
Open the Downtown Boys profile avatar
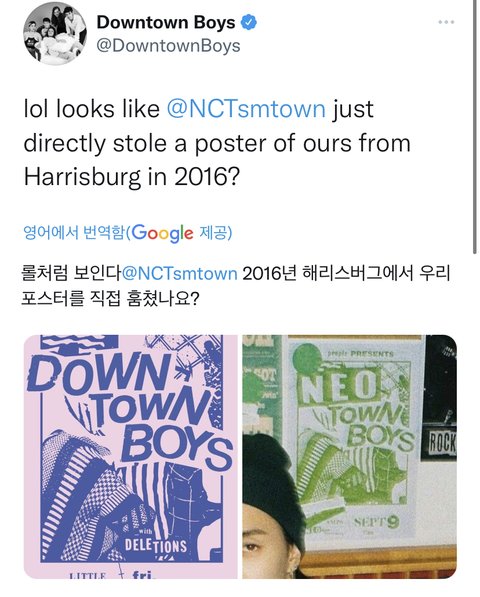click(x=55, y=34)
